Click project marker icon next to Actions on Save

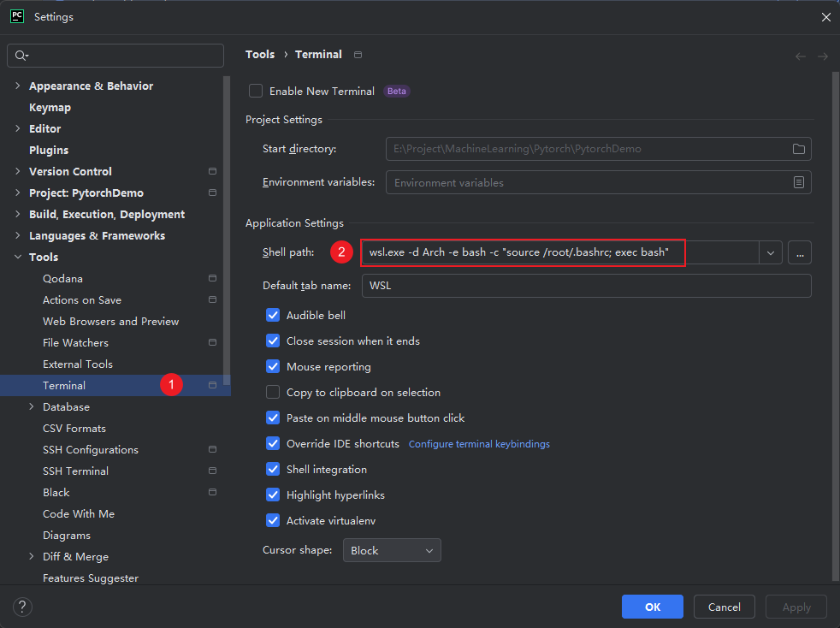[x=213, y=300]
